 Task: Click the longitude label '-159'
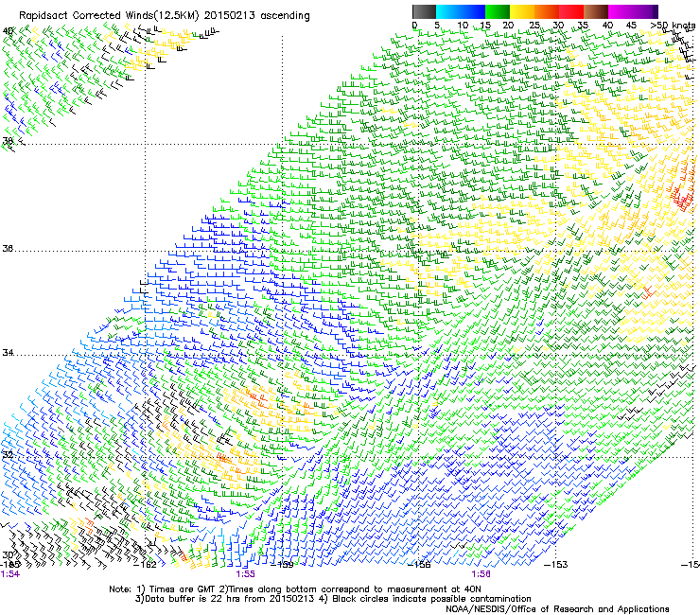tap(282, 565)
